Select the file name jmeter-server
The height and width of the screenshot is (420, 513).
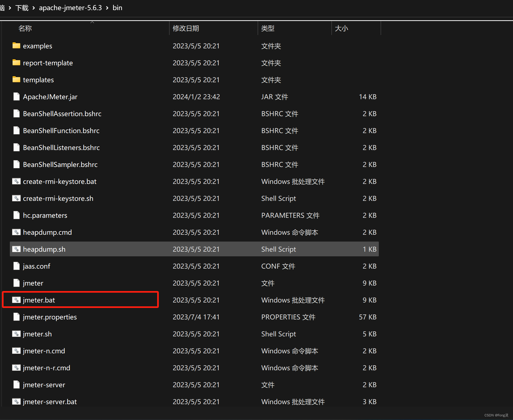44,385
